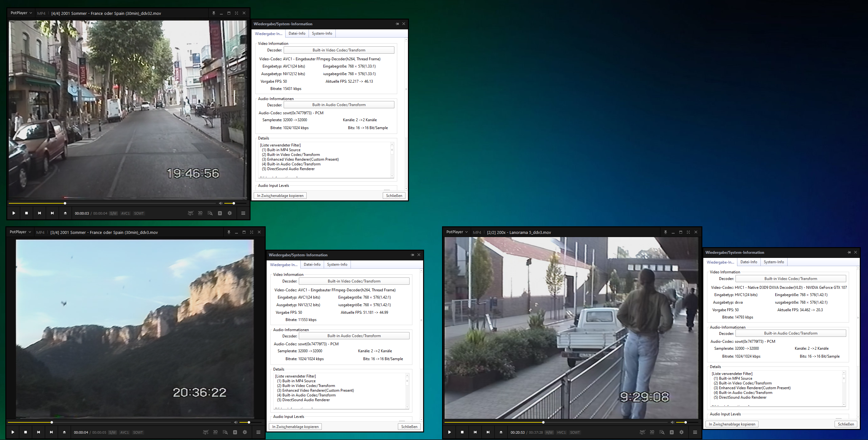Open hamburger playlist sidebar in ddv3.mov France player
This screenshot has height=440, width=868.
tap(258, 432)
